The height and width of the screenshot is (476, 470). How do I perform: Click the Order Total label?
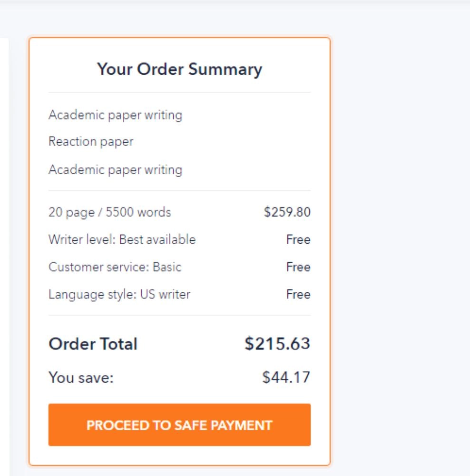click(x=93, y=344)
